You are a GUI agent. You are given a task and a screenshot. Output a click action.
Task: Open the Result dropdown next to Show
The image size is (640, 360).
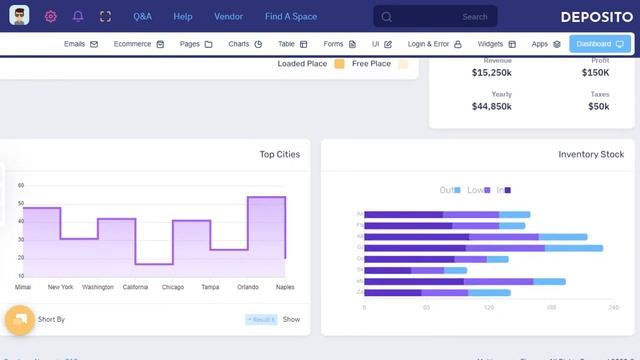[261, 320]
